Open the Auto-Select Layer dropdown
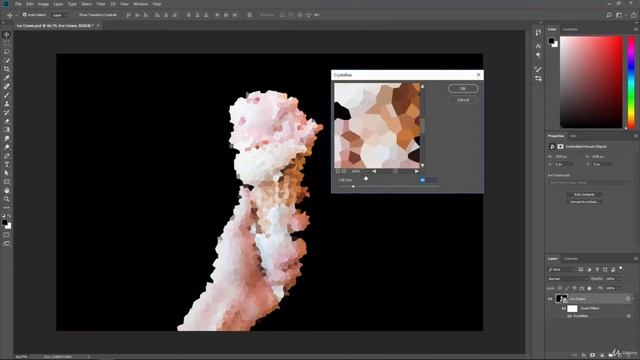 click(60, 15)
